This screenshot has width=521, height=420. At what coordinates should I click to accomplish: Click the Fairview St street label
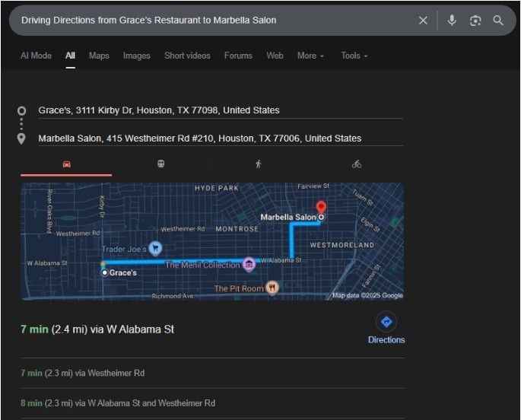point(313,186)
